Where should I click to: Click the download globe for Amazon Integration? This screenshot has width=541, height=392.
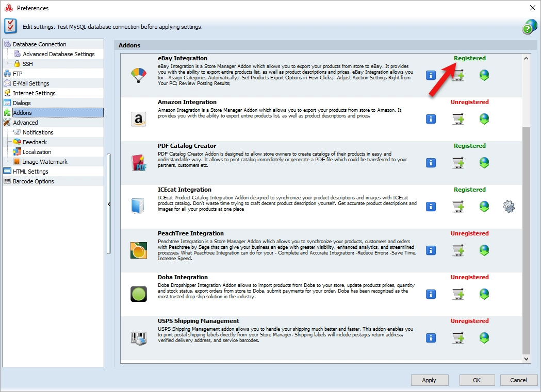484,119
